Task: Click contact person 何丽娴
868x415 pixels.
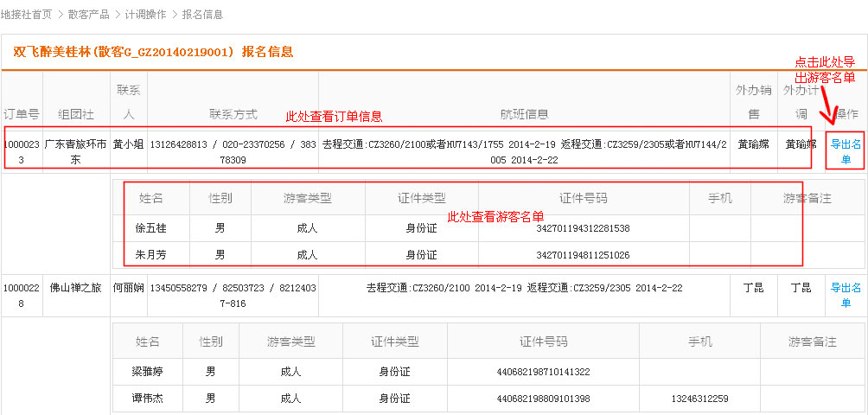Action: pyautogui.click(x=129, y=287)
